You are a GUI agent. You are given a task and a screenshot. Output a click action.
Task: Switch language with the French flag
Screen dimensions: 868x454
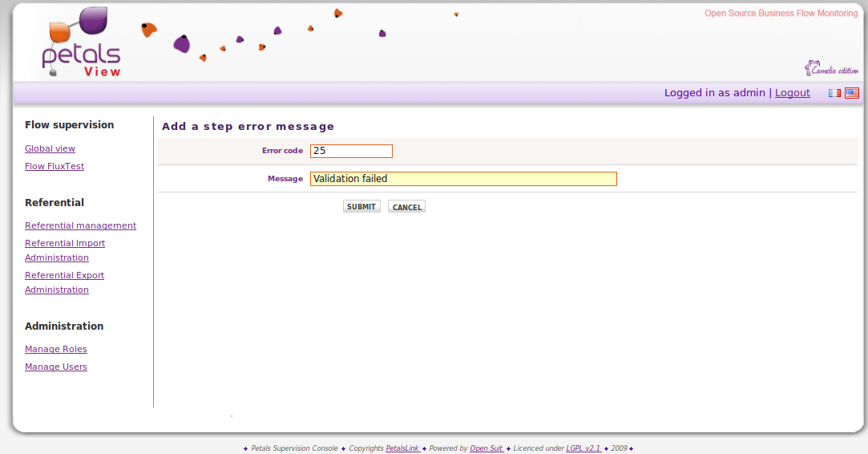click(x=834, y=93)
